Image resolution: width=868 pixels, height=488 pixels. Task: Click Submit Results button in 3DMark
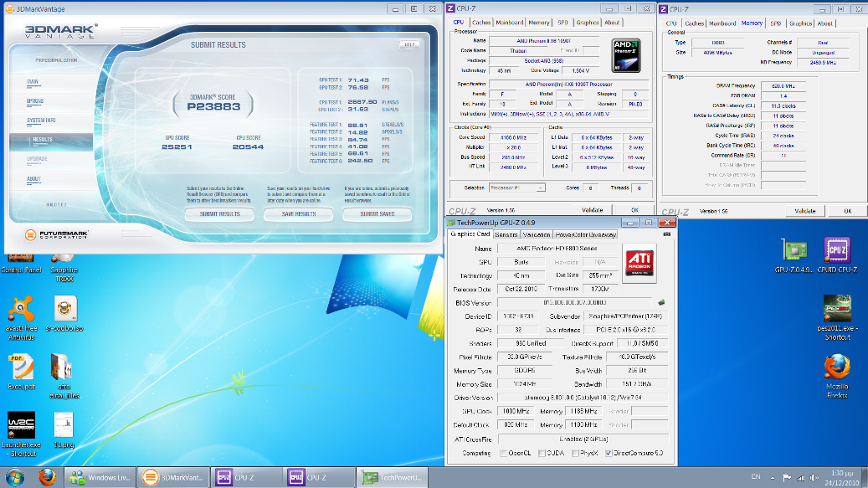pos(220,214)
